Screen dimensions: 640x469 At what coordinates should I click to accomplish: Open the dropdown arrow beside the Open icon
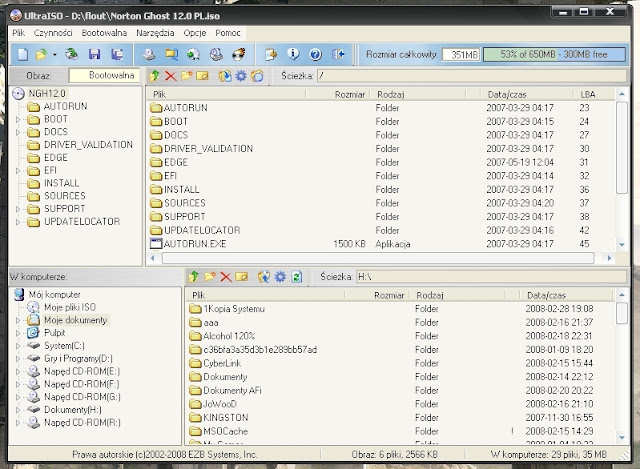(x=54, y=54)
